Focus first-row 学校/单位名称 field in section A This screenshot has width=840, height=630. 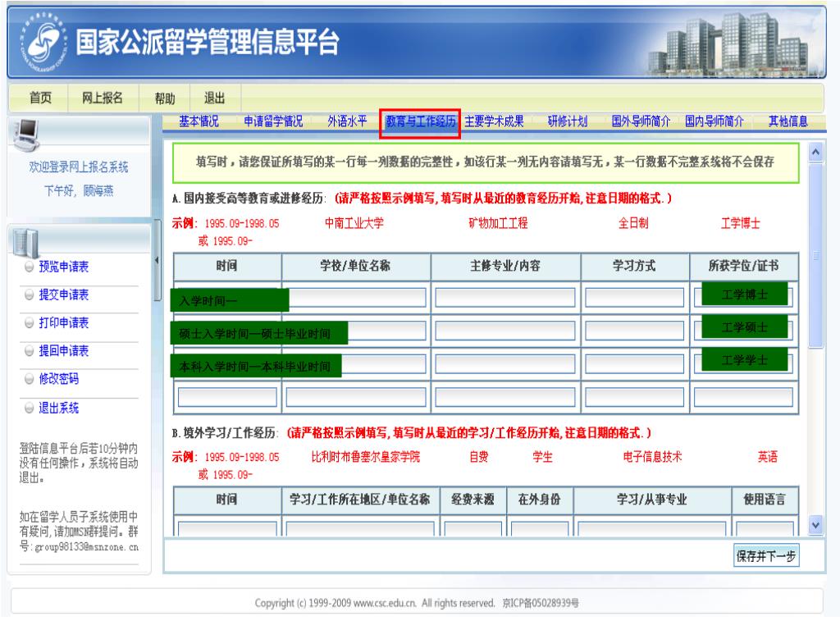point(357,297)
